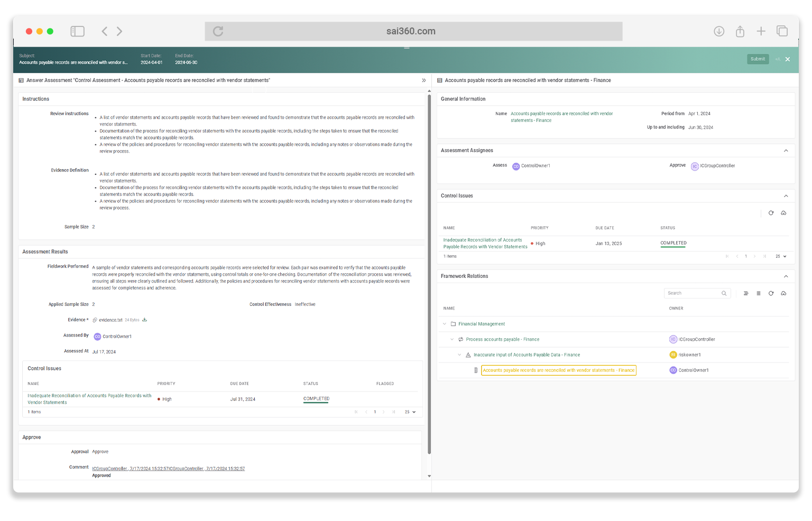Go to first page in right Control Issues

tap(727, 256)
